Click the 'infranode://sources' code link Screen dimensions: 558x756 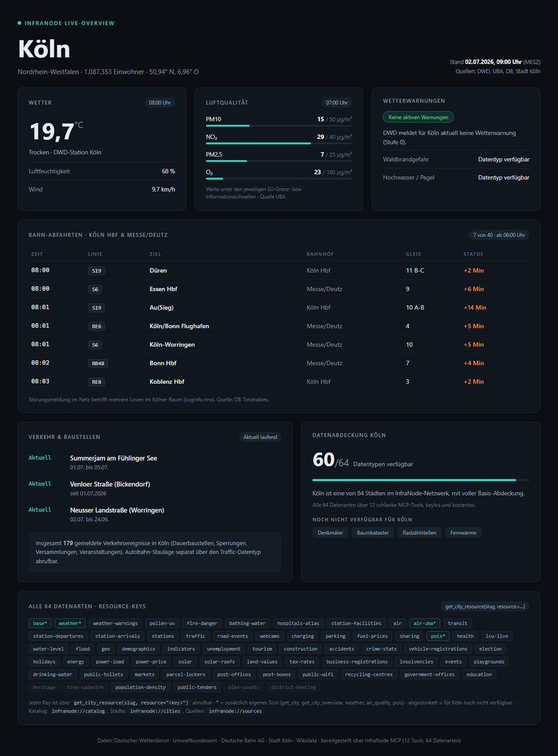point(236,711)
